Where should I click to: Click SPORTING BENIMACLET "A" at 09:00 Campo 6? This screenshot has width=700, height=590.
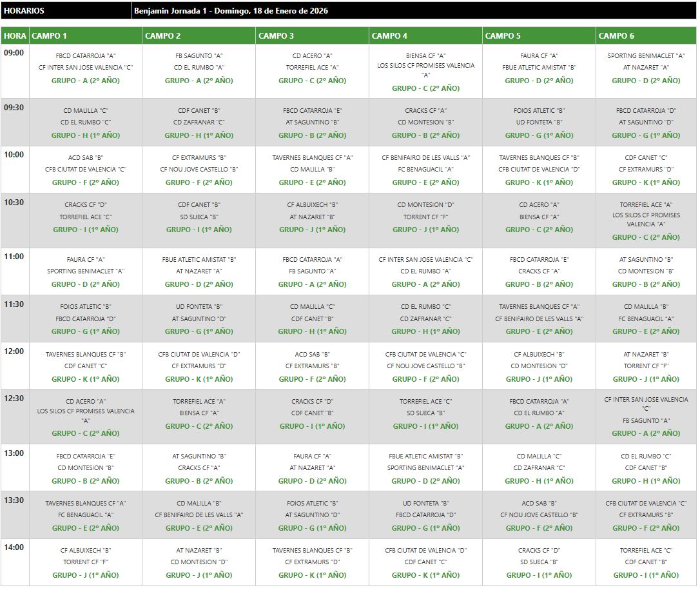click(x=646, y=56)
